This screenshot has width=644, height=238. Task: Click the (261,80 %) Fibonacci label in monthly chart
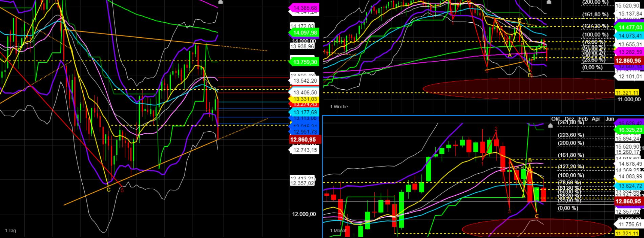click(x=571, y=123)
